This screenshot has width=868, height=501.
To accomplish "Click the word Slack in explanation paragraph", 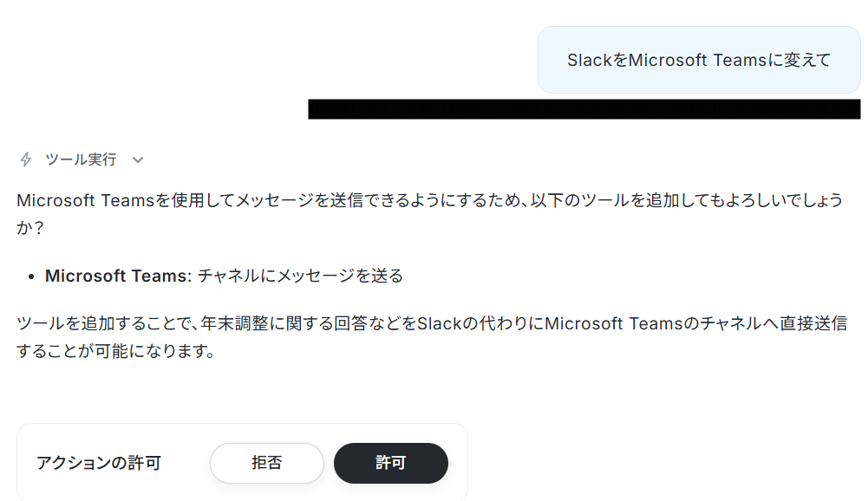I will (439, 323).
